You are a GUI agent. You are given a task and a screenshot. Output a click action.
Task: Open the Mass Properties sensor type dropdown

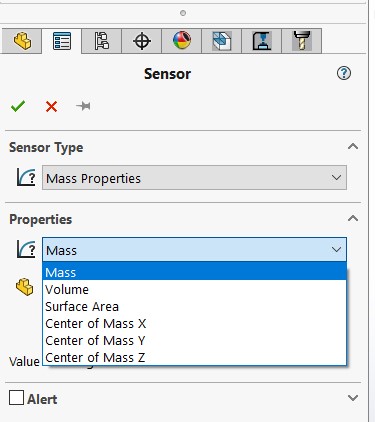(x=194, y=178)
